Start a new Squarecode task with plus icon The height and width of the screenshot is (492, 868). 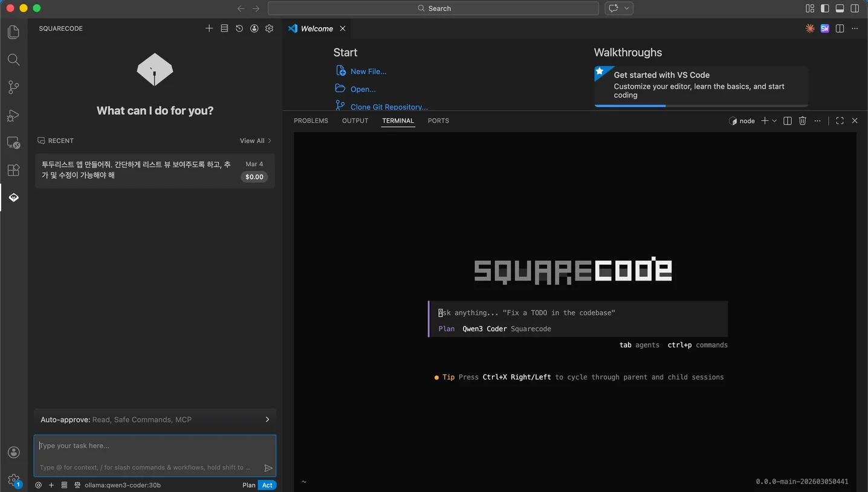coord(209,28)
